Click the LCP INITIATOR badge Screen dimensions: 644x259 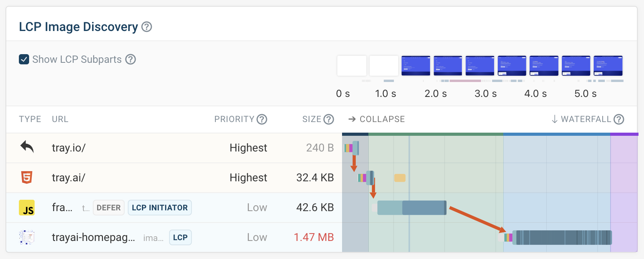click(x=160, y=208)
